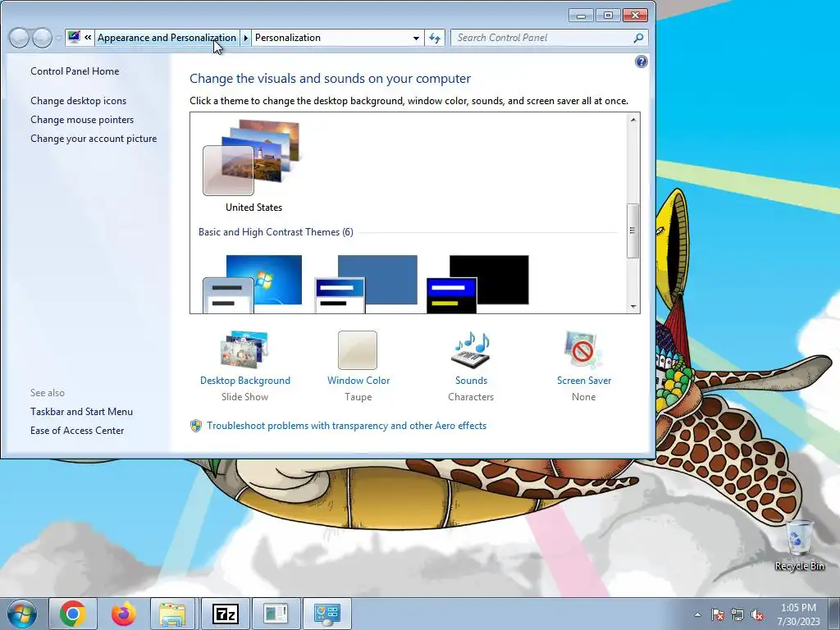Open Change mouse pointers link
Image resolution: width=840 pixels, height=630 pixels.
[x=82, y=120]
